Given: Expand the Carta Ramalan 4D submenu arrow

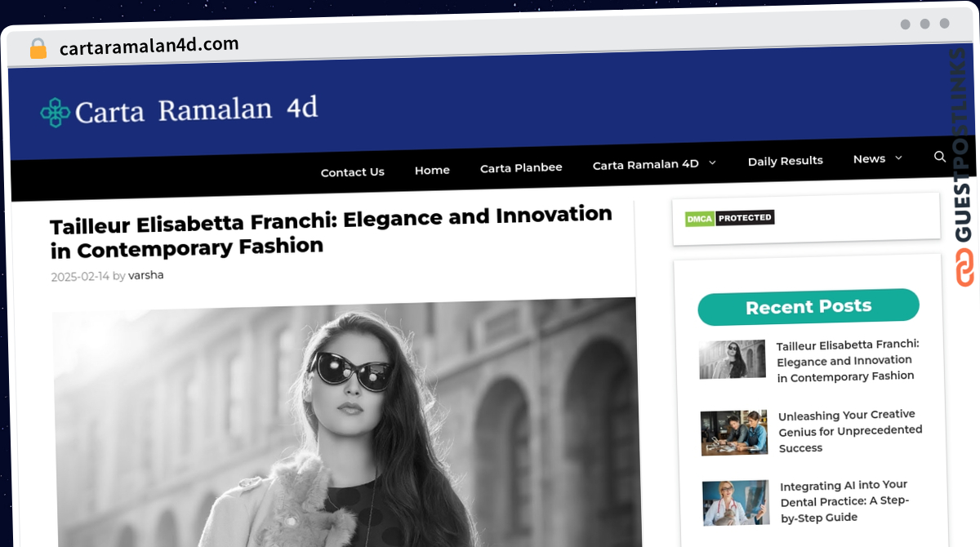Looking at the screenshot, I should tap(712, 163).
